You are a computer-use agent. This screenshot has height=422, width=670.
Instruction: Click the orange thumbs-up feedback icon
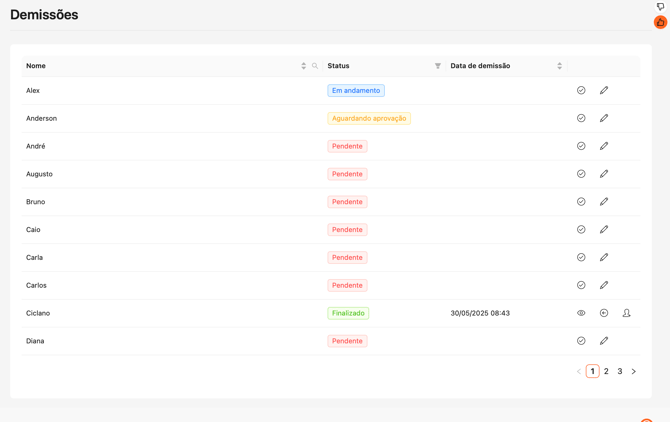tap(660, 22)
